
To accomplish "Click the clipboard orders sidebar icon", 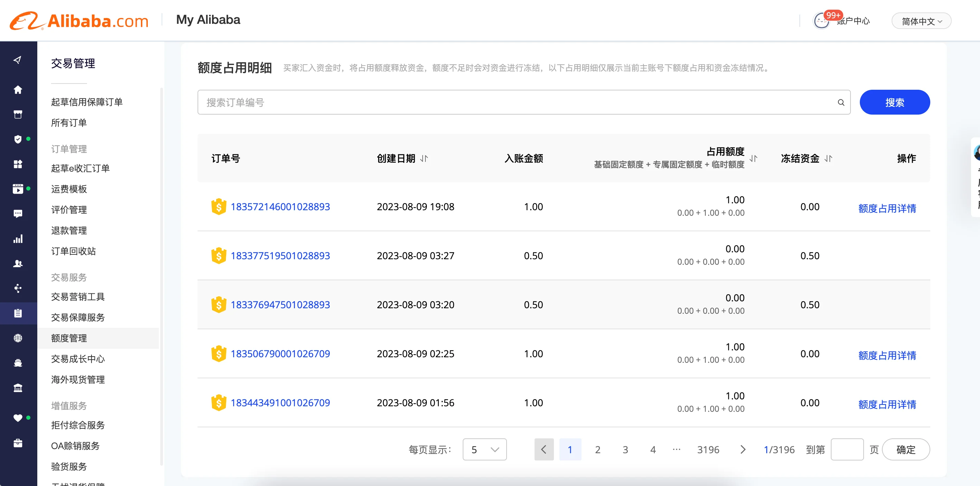I will (18, 313).
